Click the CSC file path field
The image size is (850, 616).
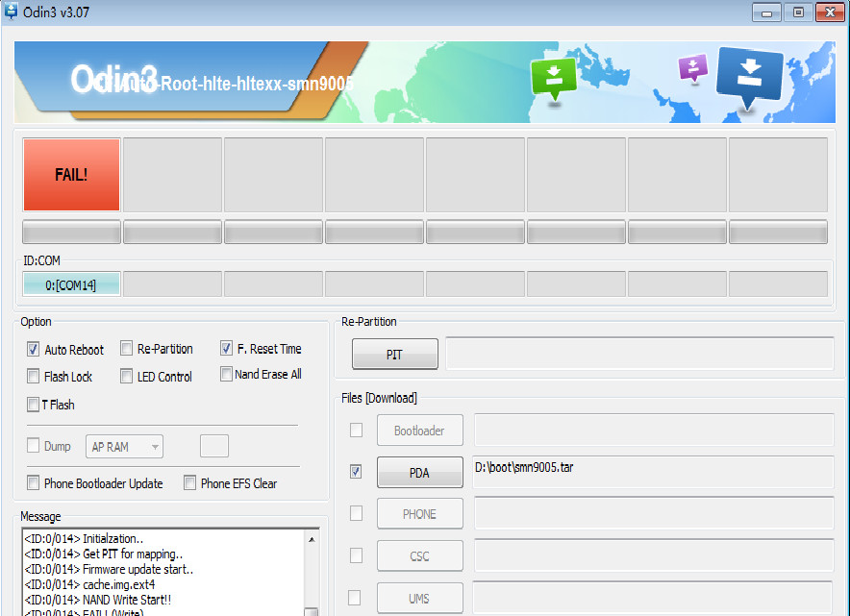point(654,555)
